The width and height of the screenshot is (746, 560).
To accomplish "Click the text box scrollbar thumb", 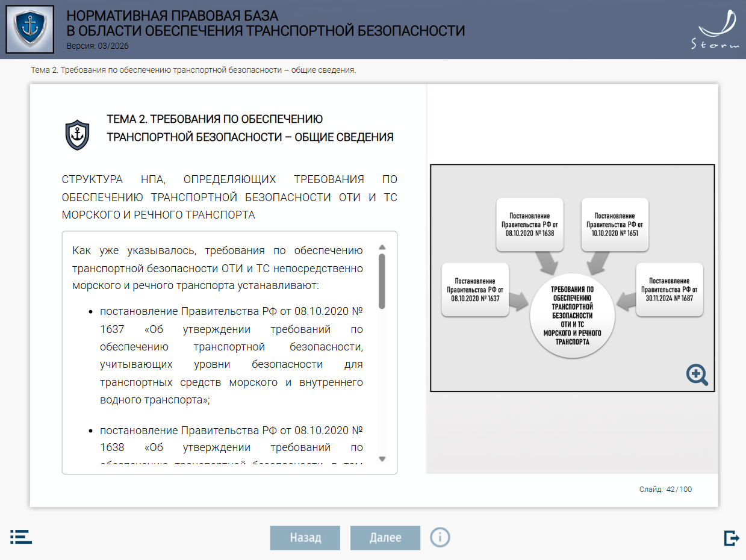I will [x=382, y=281].
